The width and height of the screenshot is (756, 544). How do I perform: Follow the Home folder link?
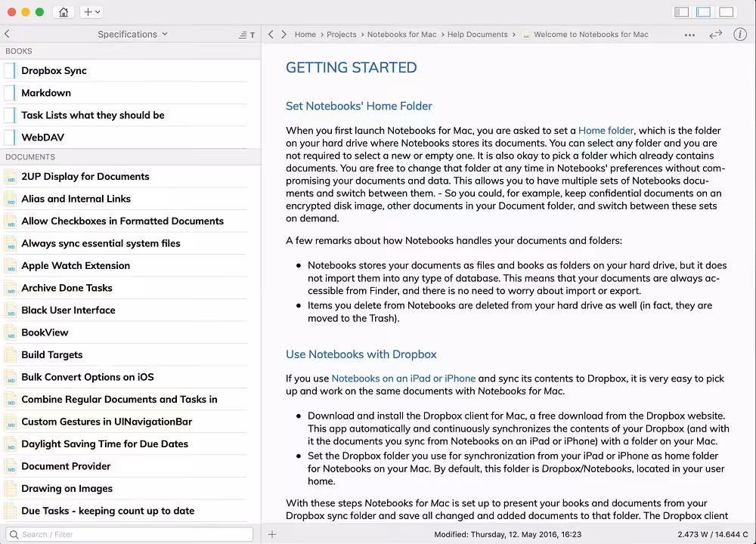(x=606, y=130)
